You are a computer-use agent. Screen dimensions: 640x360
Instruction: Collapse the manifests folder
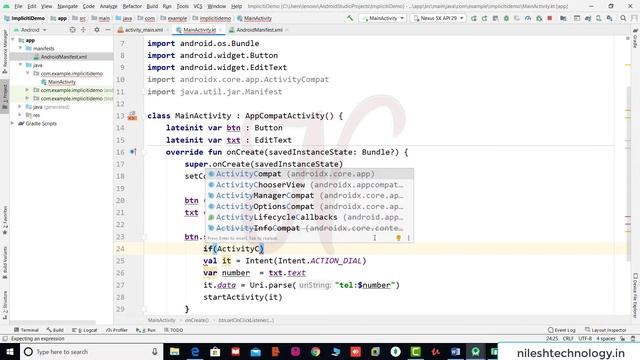20,48
